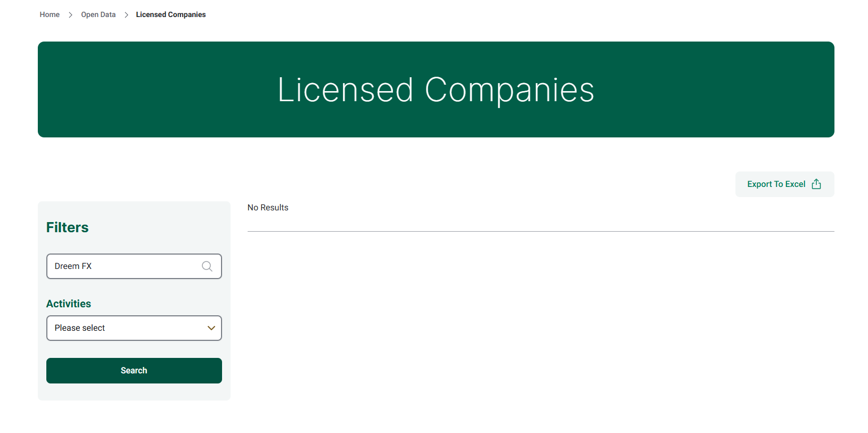Click the No Results text
The image size is (868, 433).
pyautogui.click(x=268, y=208)
